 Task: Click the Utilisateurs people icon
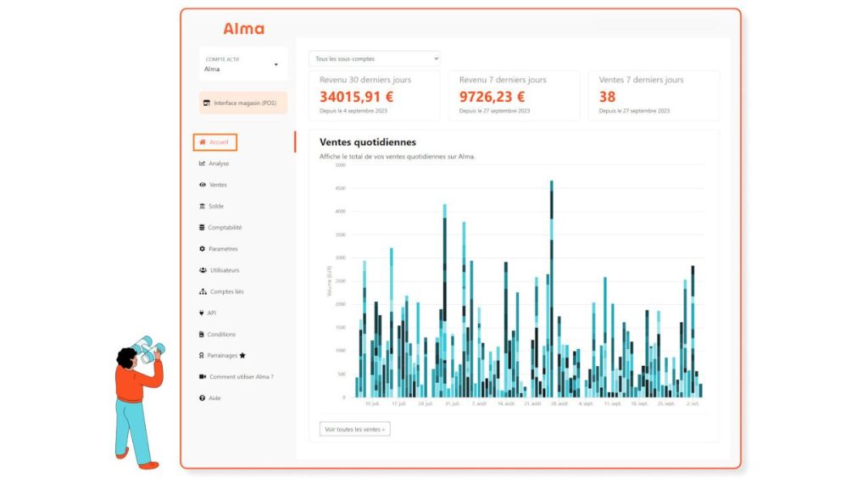tap(203, 270)
